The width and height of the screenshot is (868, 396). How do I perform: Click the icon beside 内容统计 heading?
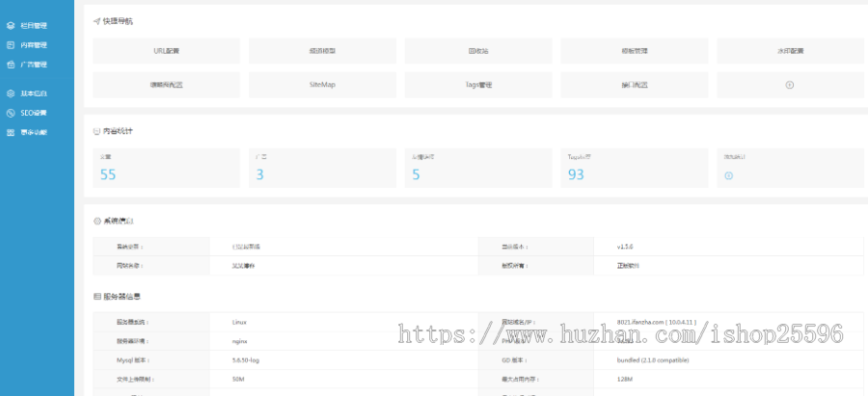96,132
